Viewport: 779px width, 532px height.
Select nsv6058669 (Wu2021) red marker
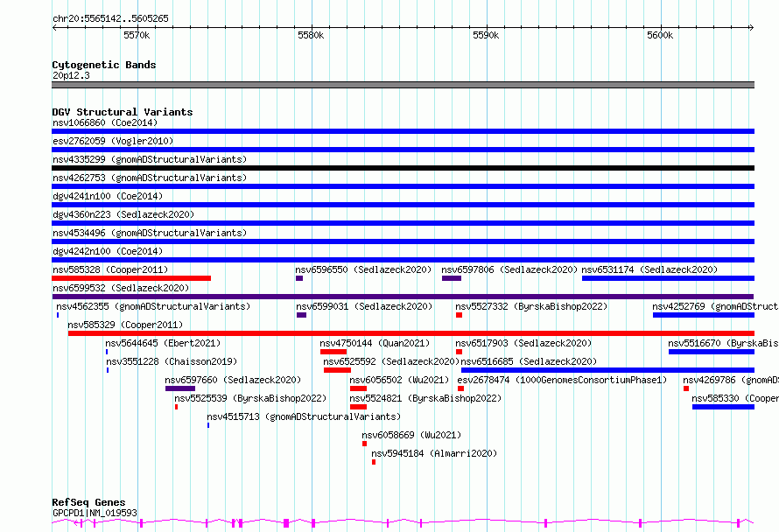pyautogui.click(x=365, y=444)
